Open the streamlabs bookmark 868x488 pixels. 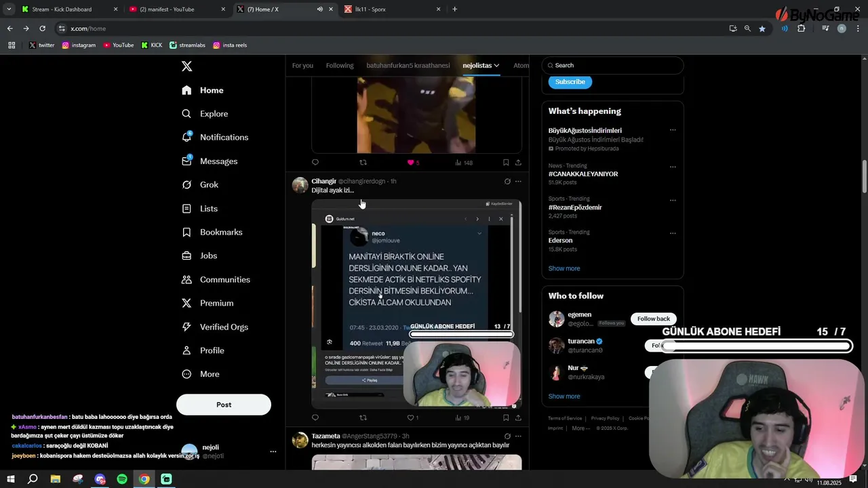coord(187,45)
